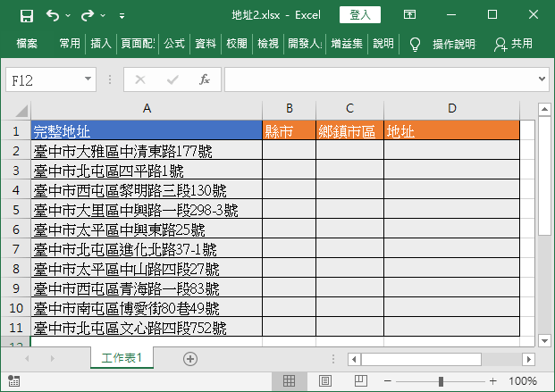Click the zoom slider handle
The height and width of the screenshot is (392, 555).
point(441,381)
